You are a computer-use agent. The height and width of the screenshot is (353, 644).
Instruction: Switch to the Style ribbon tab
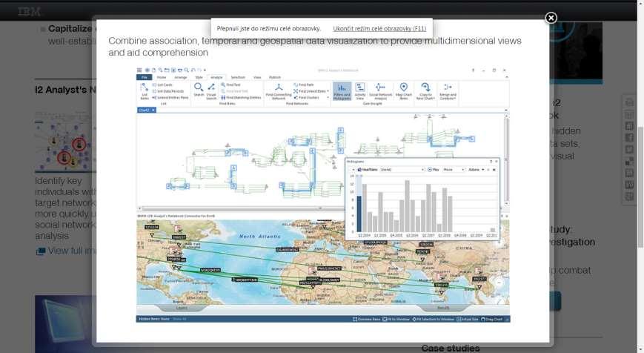coord(199,77)
